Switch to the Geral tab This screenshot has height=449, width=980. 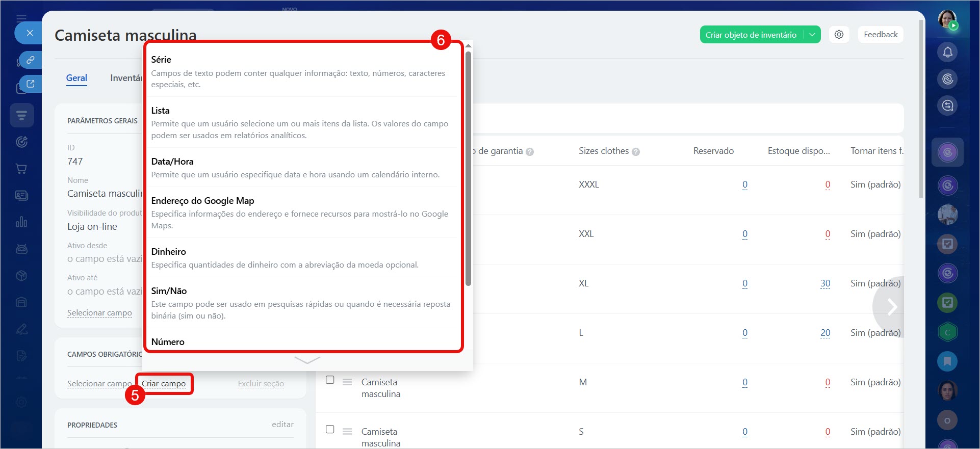coord(76,78)
